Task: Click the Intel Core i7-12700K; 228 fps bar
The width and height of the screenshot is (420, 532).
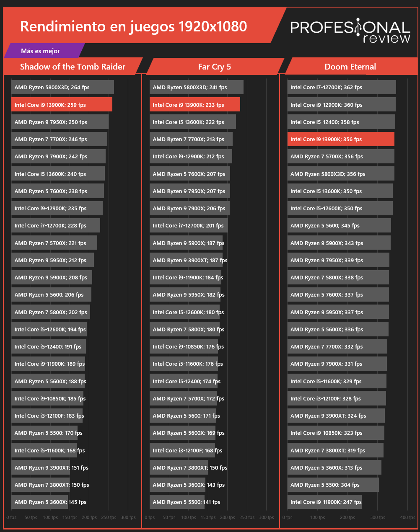Action: (x=56, y=225)
